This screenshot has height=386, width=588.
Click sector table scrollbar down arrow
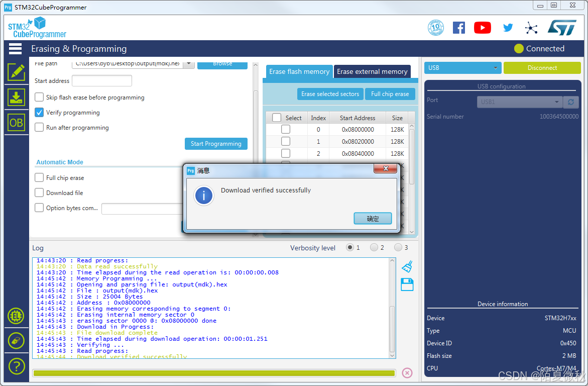coord(412,232)
